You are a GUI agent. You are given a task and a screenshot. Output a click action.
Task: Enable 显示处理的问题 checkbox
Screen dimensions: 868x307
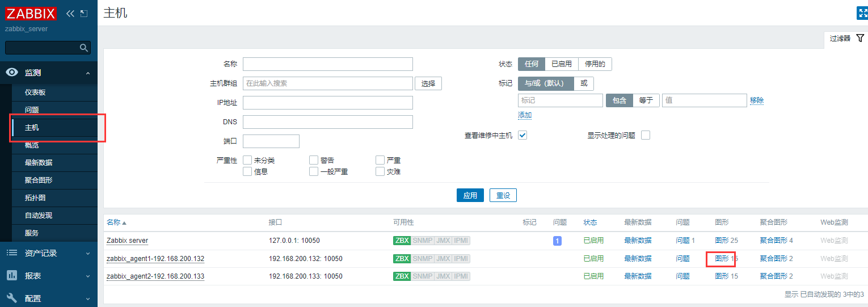pos(645,135)
